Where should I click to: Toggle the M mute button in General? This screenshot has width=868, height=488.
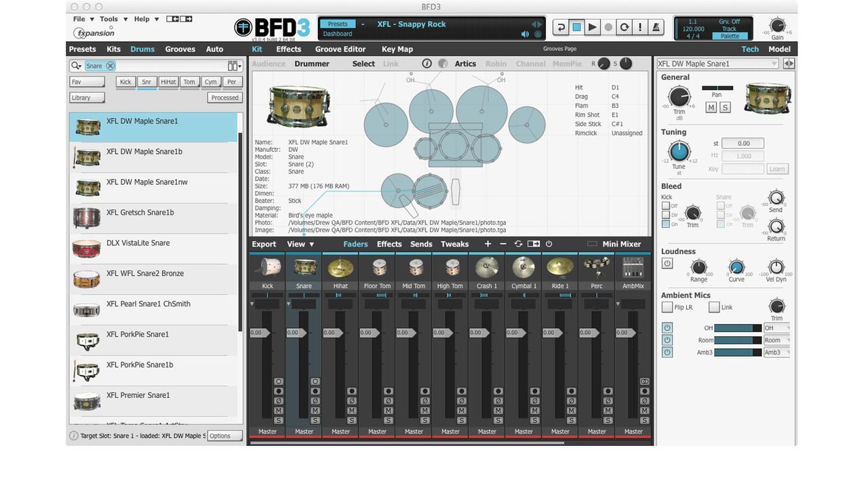(711, 108)
